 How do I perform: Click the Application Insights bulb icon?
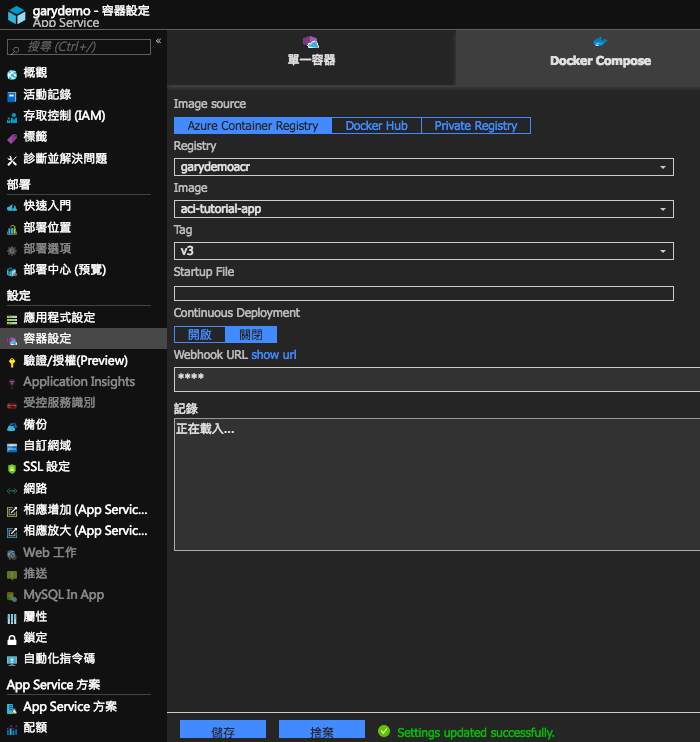(x=12, y=383)
